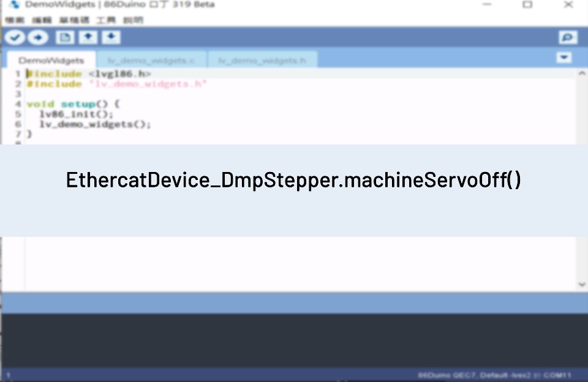Expand the 工具 Tools menu
Screen dimensions: 588x382
tap(104, 19)
